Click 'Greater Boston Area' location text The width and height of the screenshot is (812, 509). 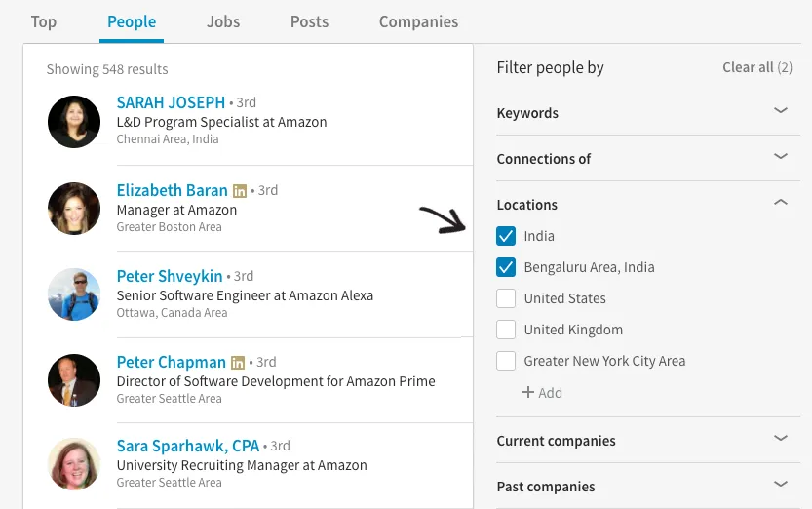click(169, 227)
